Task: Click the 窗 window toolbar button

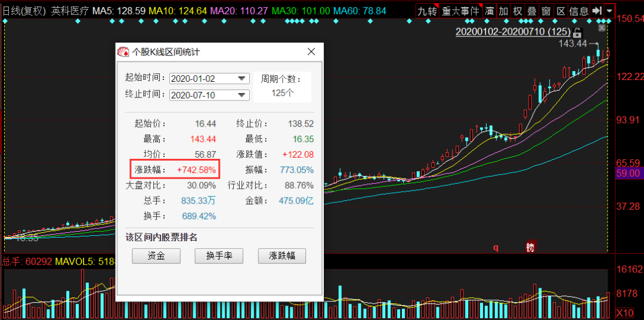Action: [546, 11]
